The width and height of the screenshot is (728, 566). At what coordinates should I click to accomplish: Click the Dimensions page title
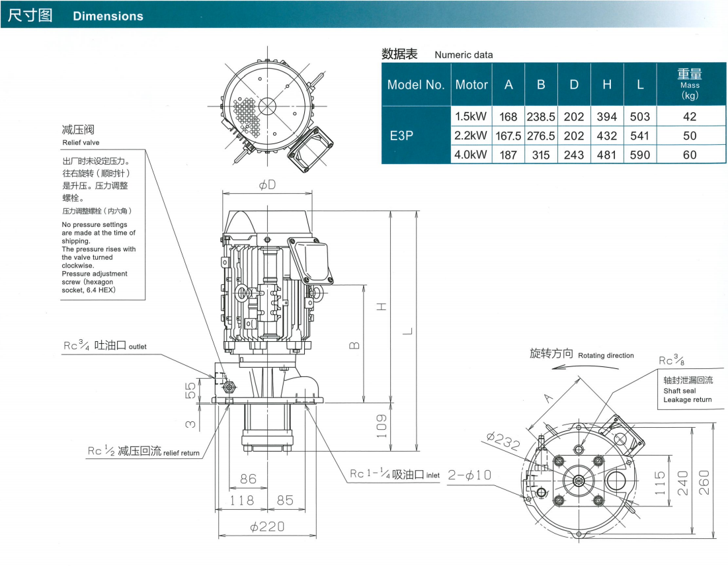[x=108, y=16]
